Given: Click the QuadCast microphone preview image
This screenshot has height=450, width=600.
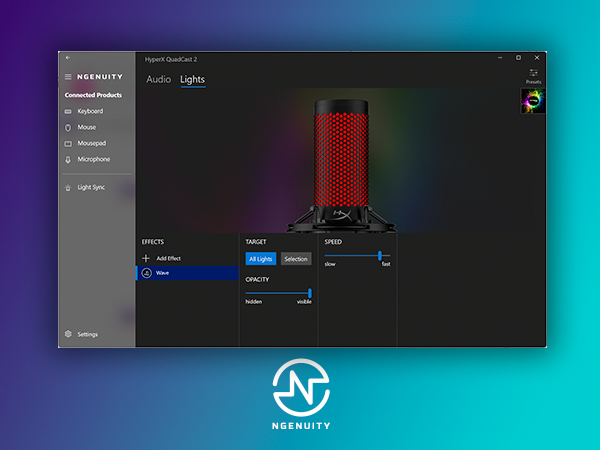Looking at the screenshot, I should pos(341,166).
